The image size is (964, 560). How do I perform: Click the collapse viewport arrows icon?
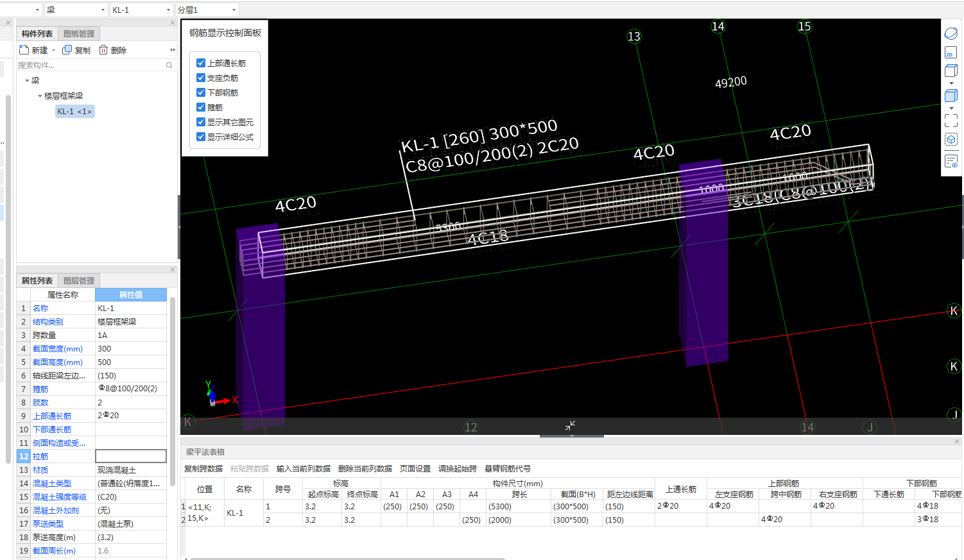[570, 425]
